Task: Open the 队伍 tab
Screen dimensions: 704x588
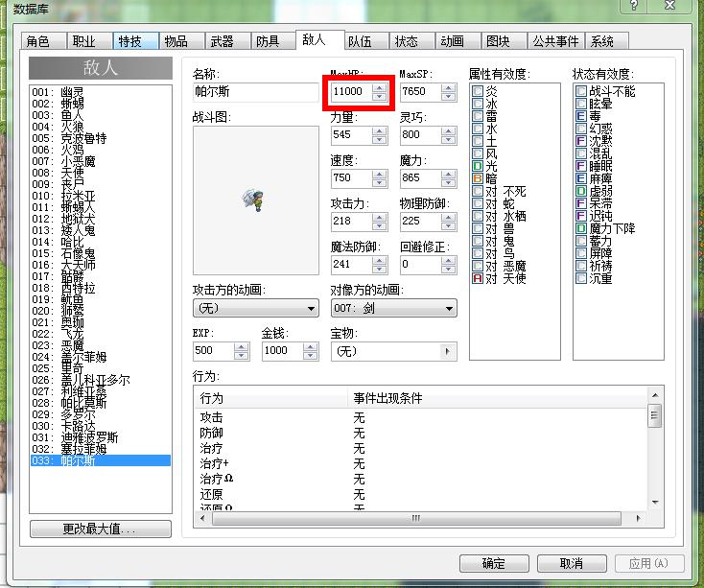Action: coord(366,41)
